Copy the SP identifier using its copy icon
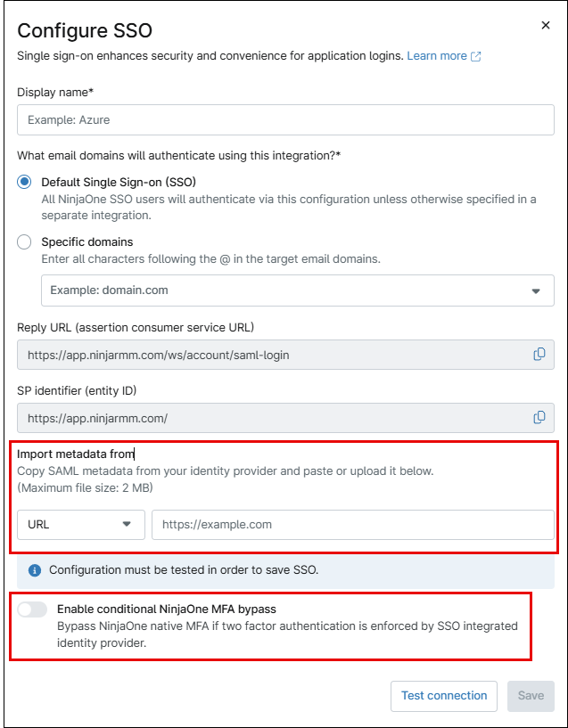Viewport: 568px width, 728px height. (x=539, y=416)
